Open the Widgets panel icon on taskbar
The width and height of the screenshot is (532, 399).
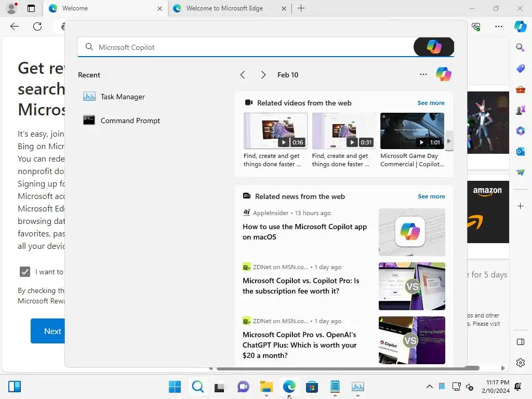point(15,387)
